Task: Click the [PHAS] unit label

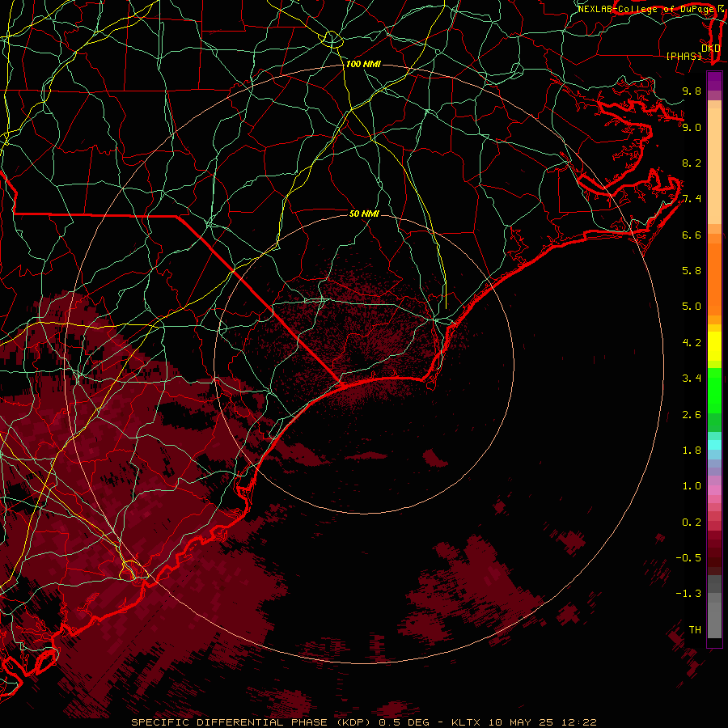Action: (684, 56)
